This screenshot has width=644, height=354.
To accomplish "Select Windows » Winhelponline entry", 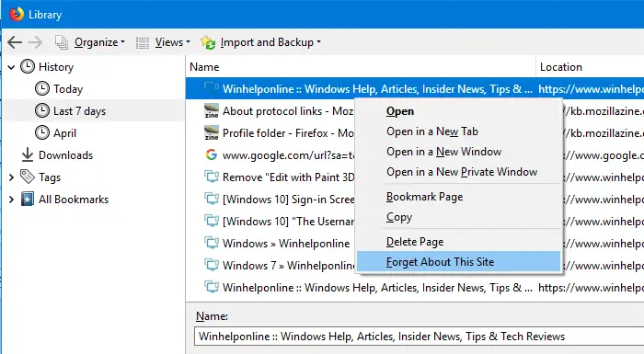I will pyautogui.click(x=270, y=243).
